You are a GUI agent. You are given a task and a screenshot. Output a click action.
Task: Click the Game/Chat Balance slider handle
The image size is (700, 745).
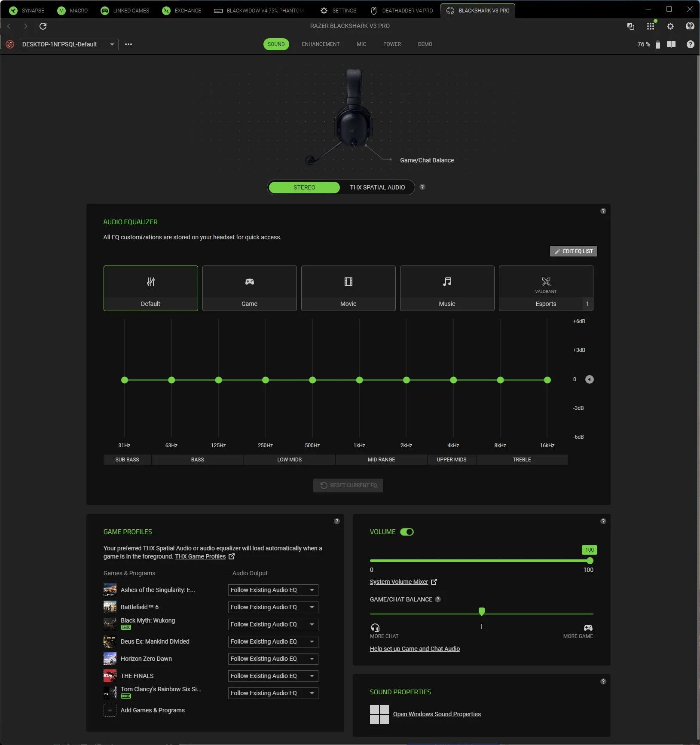click(x=481, y=611)
